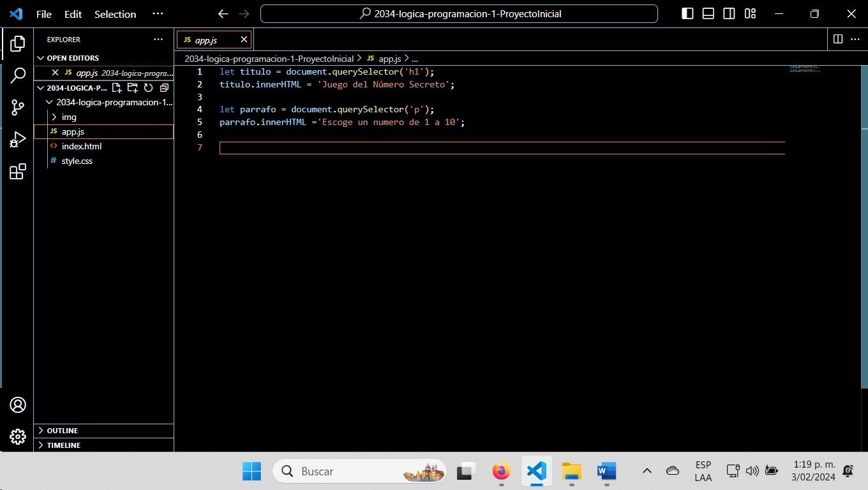This screenshot has width=868, height=490.
Task: Open the Explorer view in activity bar
Action: 17,43
